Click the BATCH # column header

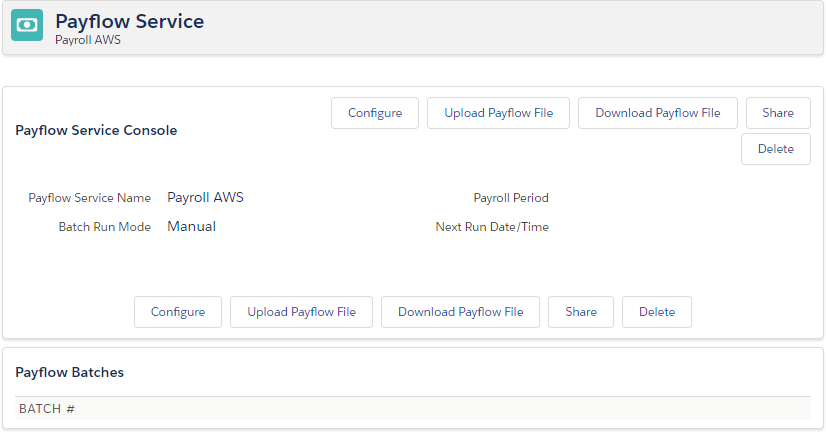click(47, 409)
